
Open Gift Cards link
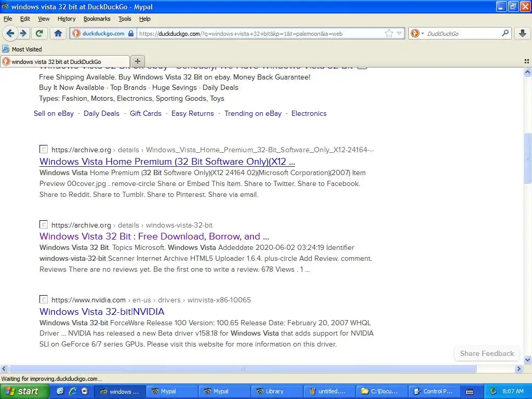point(145,114)
